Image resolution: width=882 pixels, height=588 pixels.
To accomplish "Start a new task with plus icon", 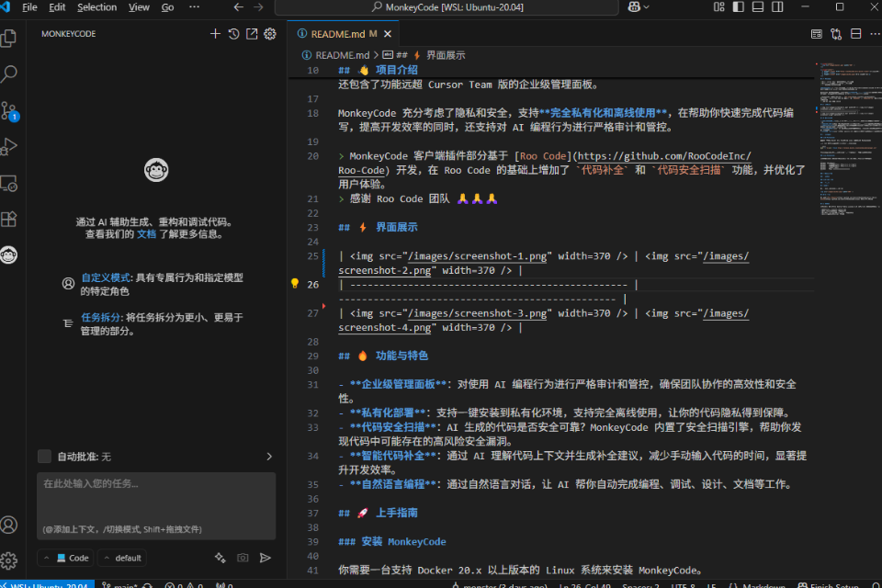I will click(x=215, y=34).
